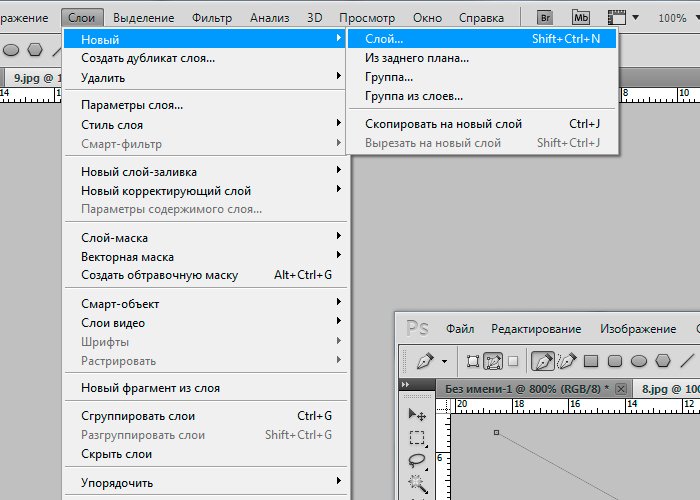Choose the Rectangle shape tool icon
This screenshot has width=700, height=500.
(590, 361)
